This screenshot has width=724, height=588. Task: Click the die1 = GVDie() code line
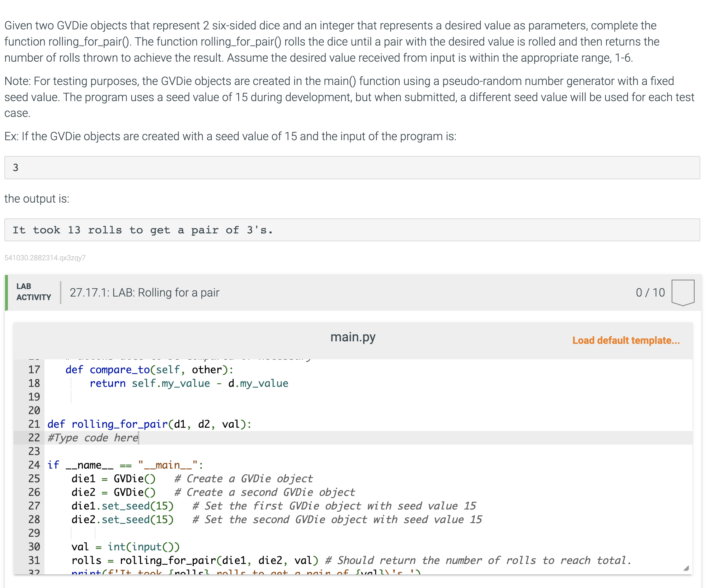click(113, 479)
